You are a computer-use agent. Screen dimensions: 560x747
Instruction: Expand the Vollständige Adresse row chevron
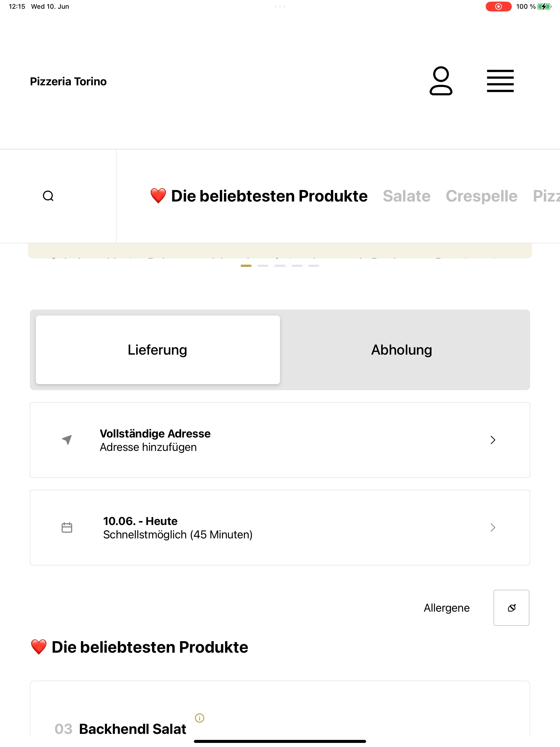[493, 440]
